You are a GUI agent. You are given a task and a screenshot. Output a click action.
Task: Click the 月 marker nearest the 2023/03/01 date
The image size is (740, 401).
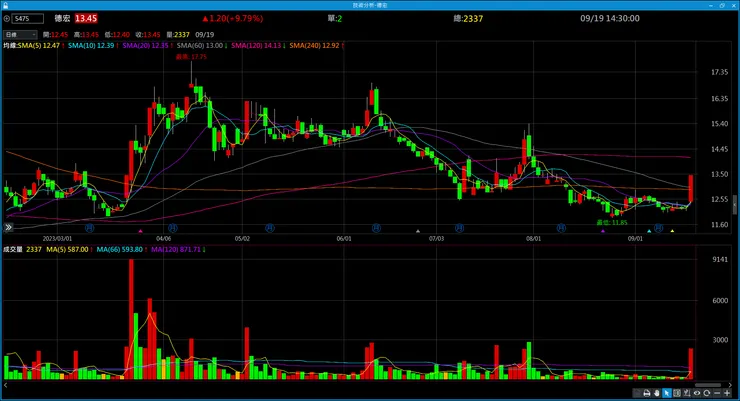[x=90, y=228]
